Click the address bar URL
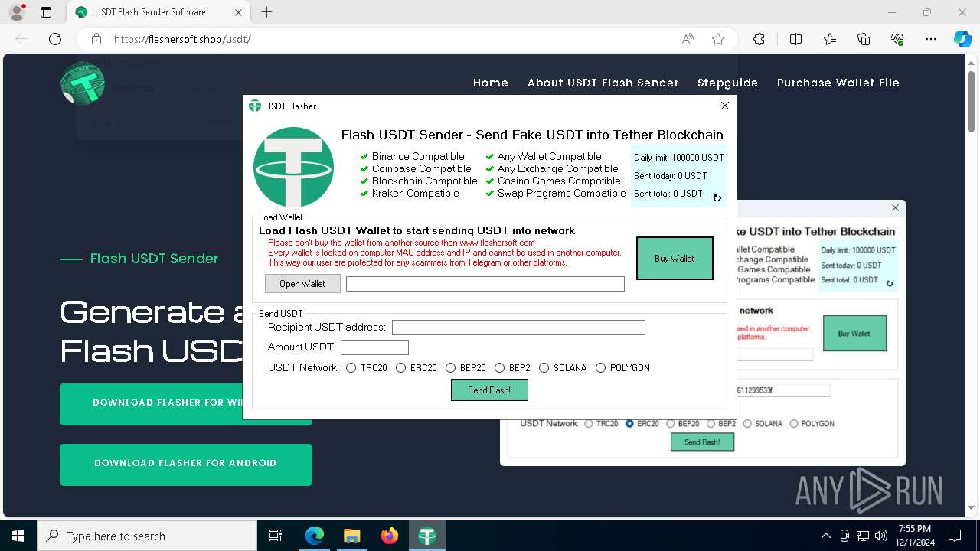The height and width of the screenshot is (551, 980). click(182, 39)
